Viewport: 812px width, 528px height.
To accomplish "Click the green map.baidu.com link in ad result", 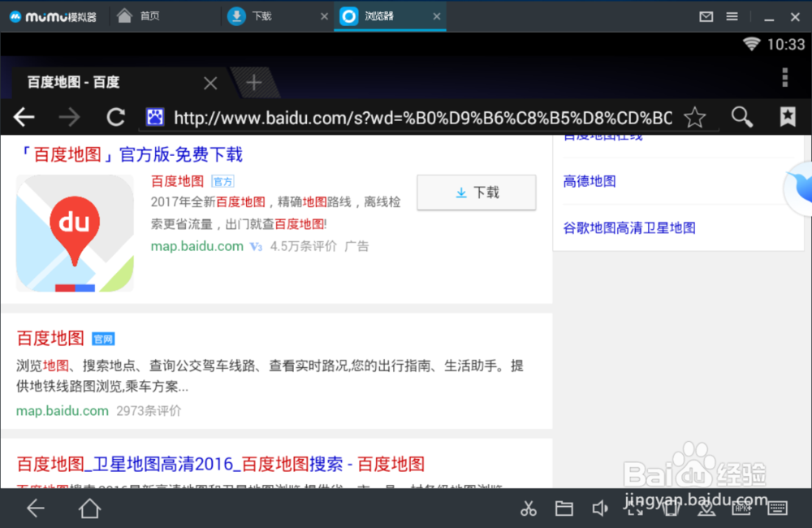I will tap(197, 246).
